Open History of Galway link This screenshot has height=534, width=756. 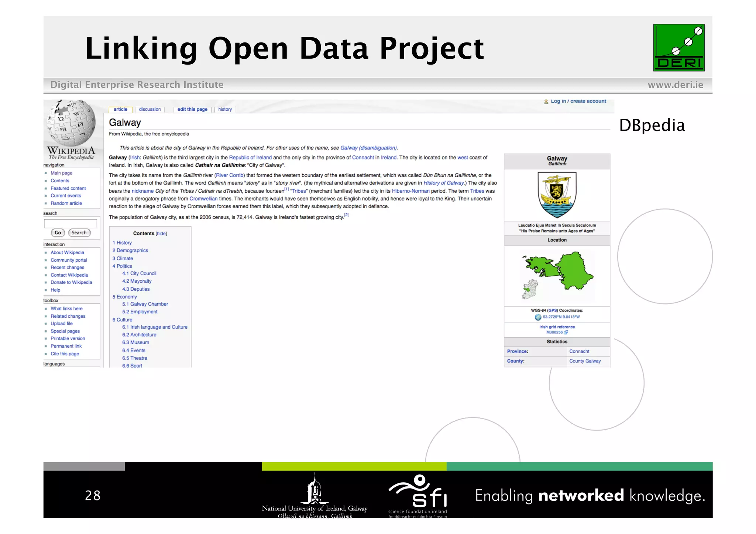(444, 183)
